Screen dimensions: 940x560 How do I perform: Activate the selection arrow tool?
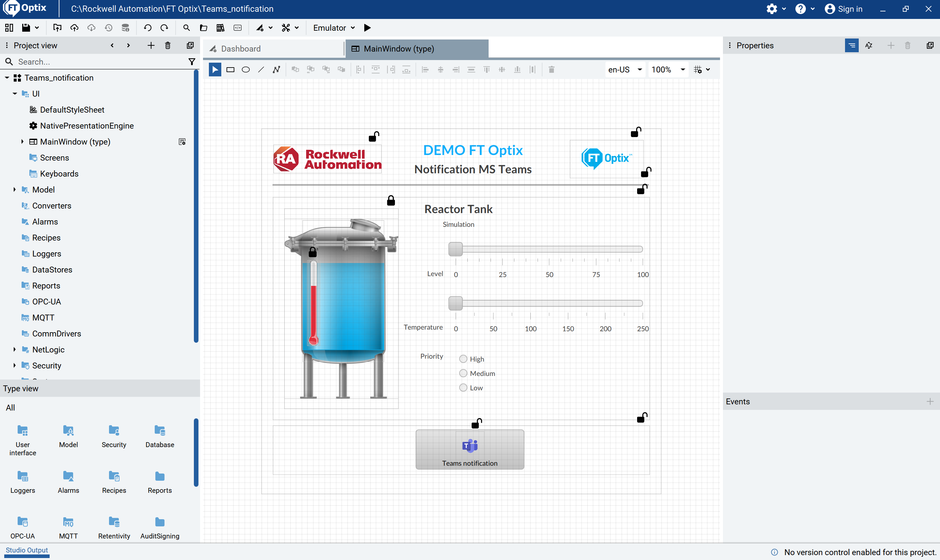point(215,70)
